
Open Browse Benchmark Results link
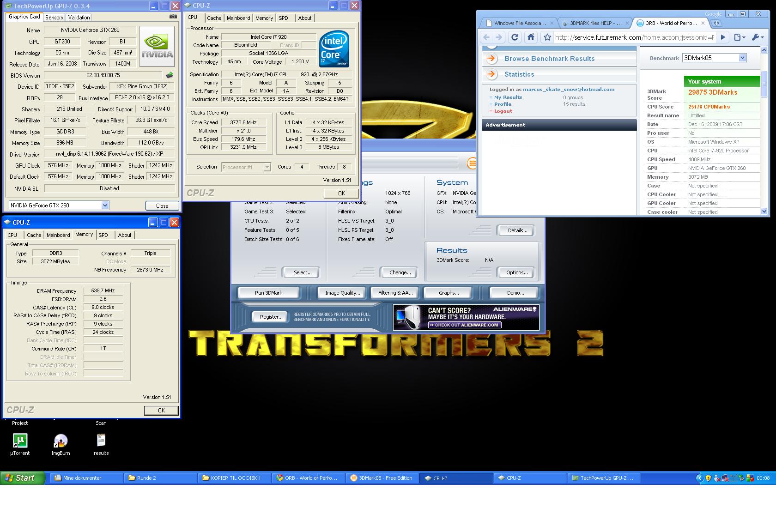pos(550,59)
